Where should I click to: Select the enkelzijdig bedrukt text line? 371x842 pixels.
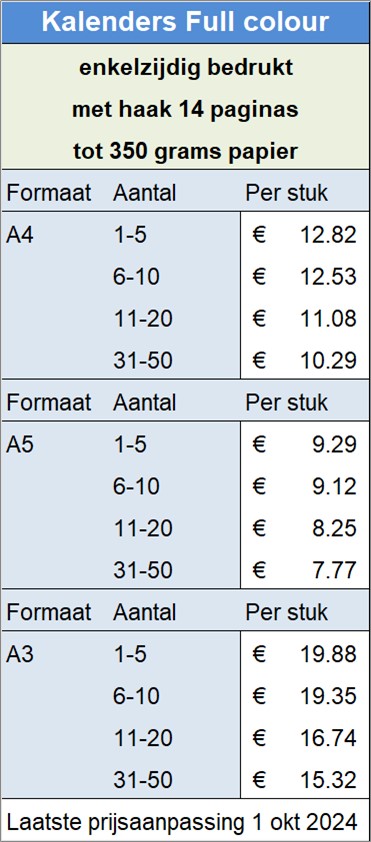click(x=186, y=68)
